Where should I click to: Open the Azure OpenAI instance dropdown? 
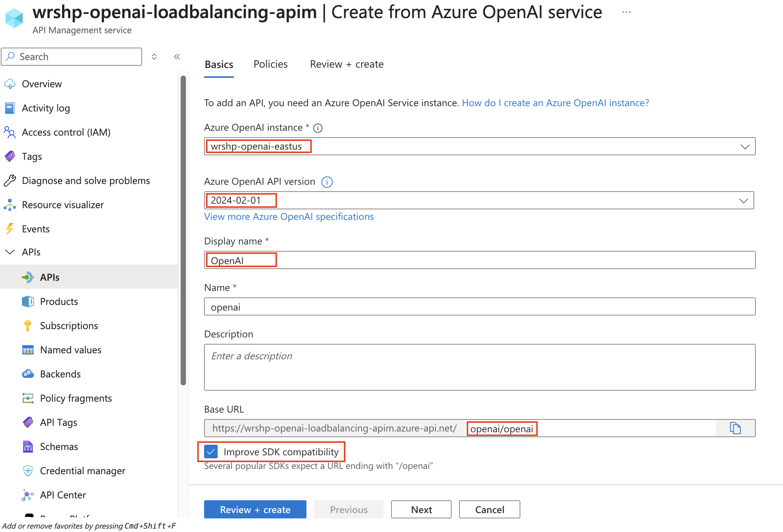point(480,146)
